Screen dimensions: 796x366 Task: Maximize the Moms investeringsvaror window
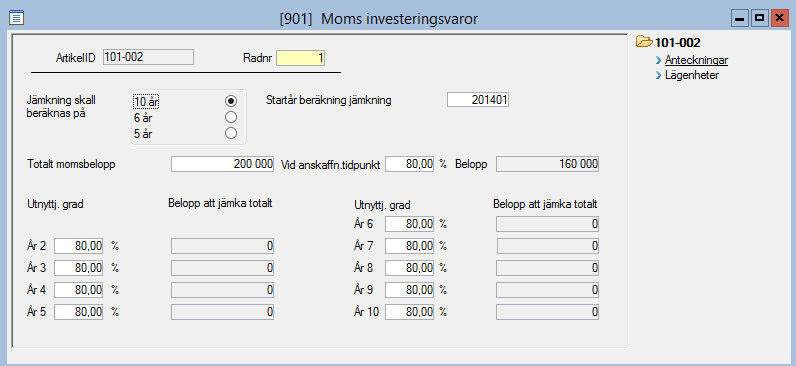[760, 19]
